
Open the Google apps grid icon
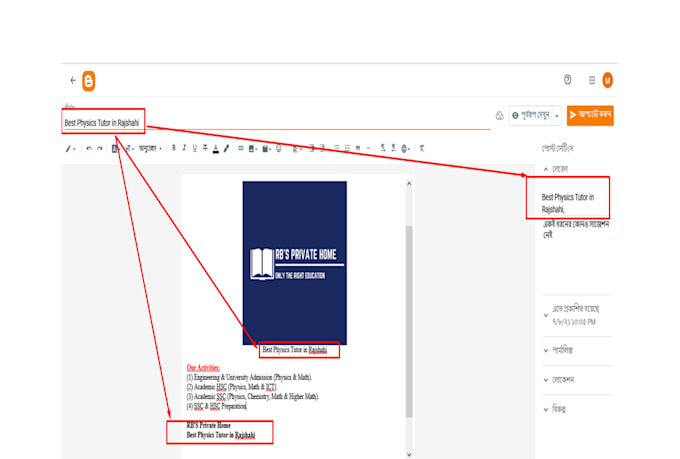(x=592, y=80)
